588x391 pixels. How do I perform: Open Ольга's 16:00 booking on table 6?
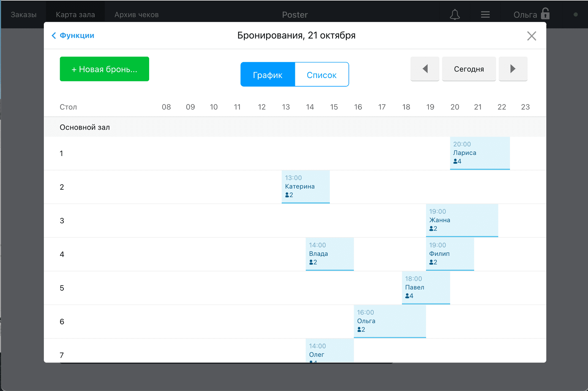[x=390, y=321]
